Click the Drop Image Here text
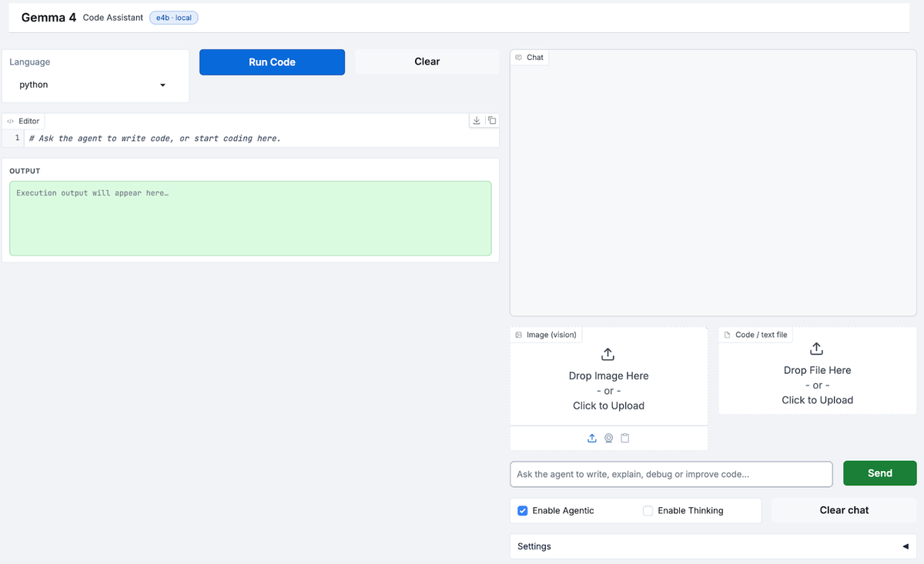Image resolution: width=924 pixels, height=564 pixels. [x=608, y=375]
